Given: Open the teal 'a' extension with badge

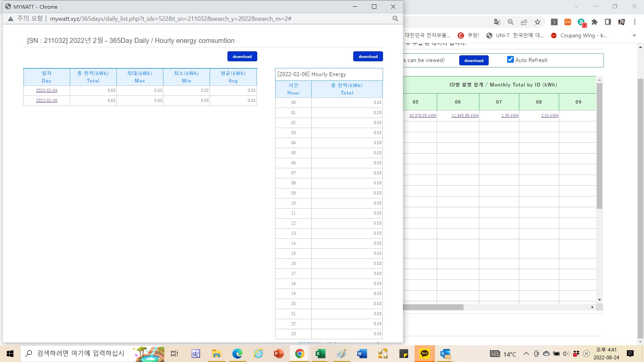Looking at the screenshot, I should click(x=581, y=22).
